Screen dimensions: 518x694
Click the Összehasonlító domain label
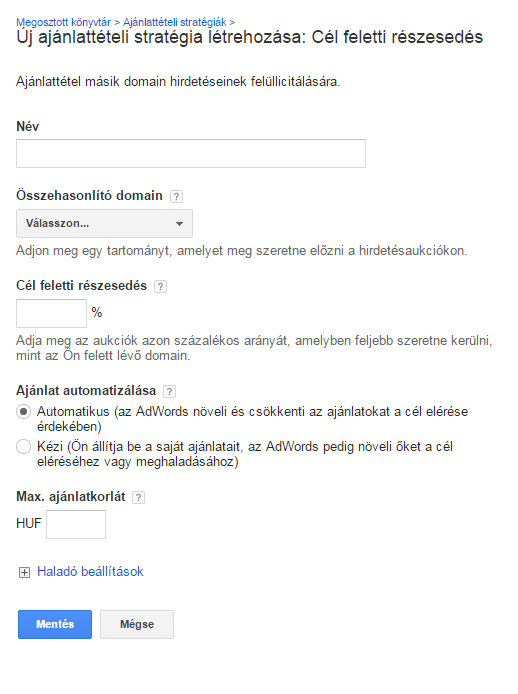(89, 196)
